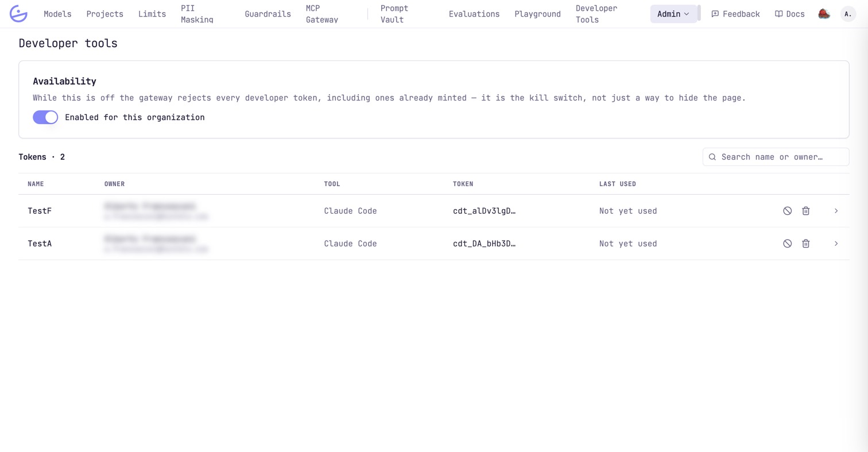Go to Prompt Vault
Image resolution: width=868 pixels, height=452 pixels.
coord(394,14)
